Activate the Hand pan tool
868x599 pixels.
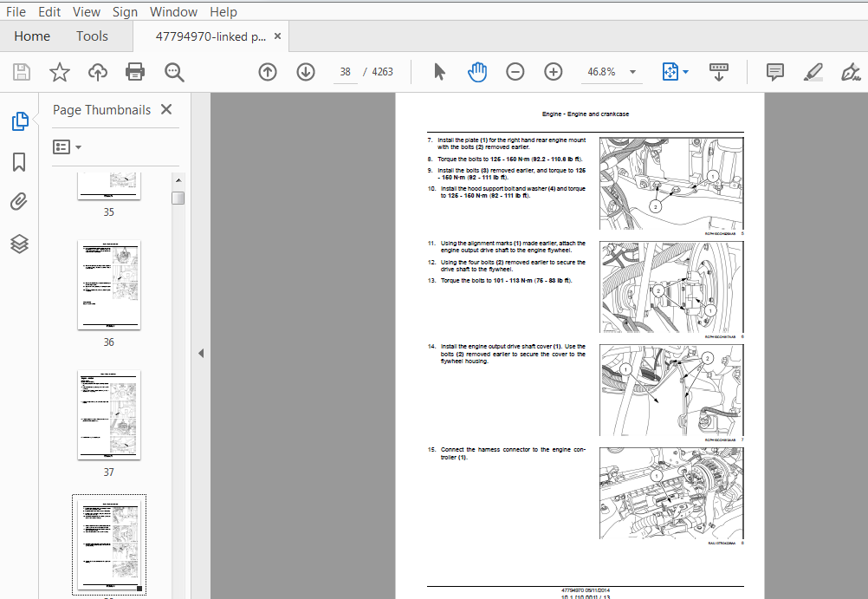point(476,72)
